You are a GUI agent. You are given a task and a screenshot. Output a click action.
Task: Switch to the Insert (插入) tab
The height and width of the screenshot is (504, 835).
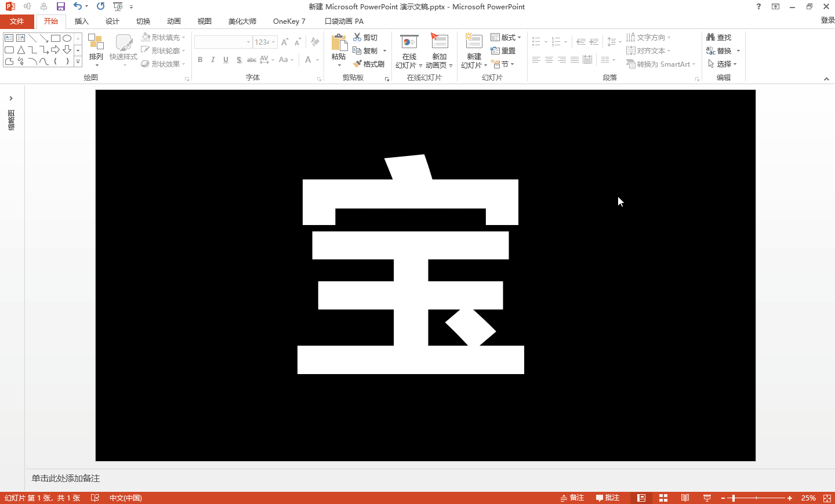[82, 21]
